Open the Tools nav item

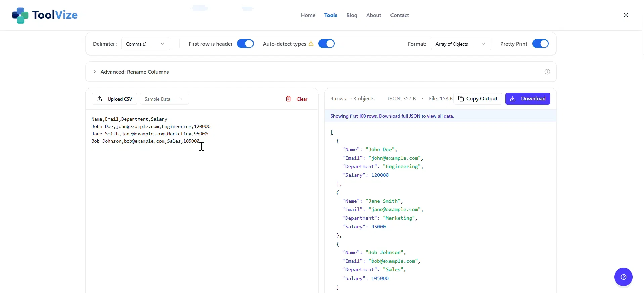(x=331, y=15)
